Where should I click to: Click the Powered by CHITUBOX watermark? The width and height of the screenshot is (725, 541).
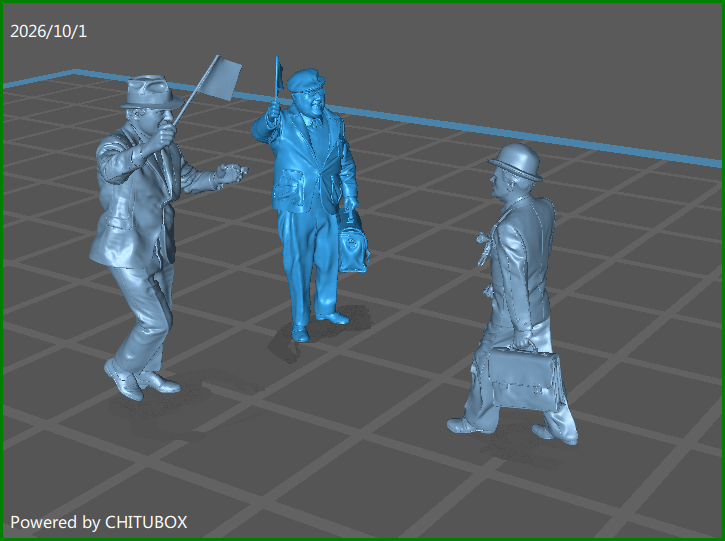coord(99,522)
